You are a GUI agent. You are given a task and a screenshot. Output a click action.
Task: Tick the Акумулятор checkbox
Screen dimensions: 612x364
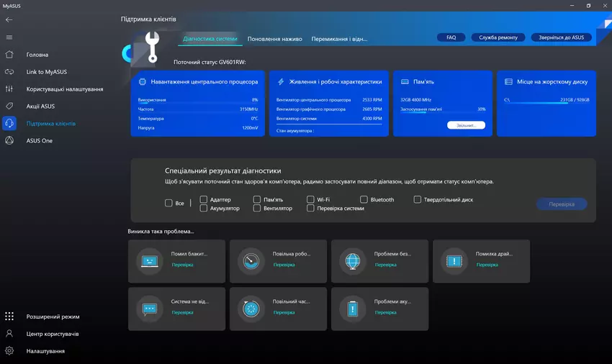[x=204, y=208]
